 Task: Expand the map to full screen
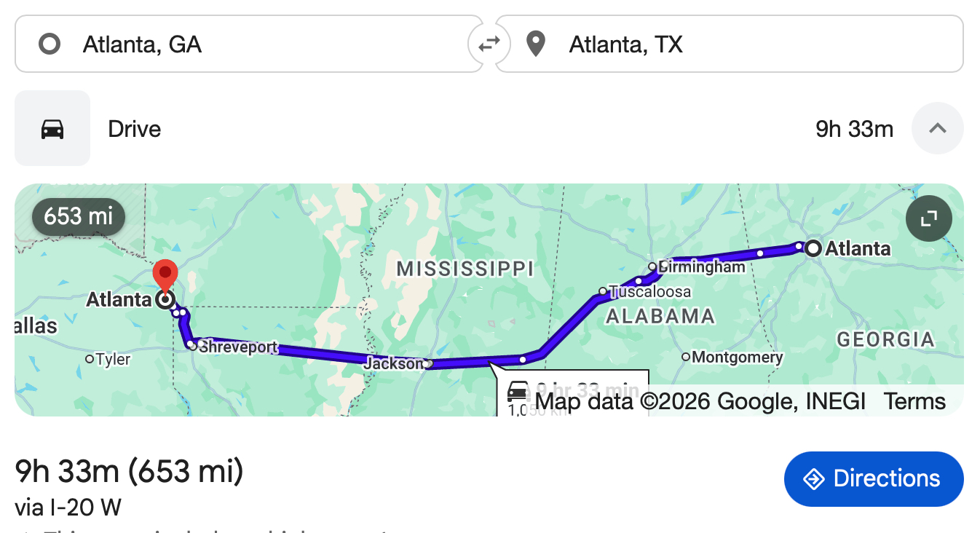click(928, 218)
